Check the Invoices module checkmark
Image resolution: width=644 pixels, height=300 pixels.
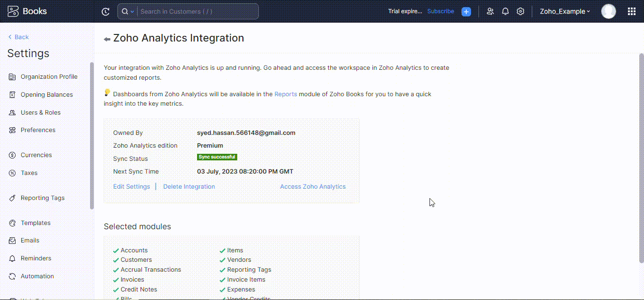(x=115, y=279)
